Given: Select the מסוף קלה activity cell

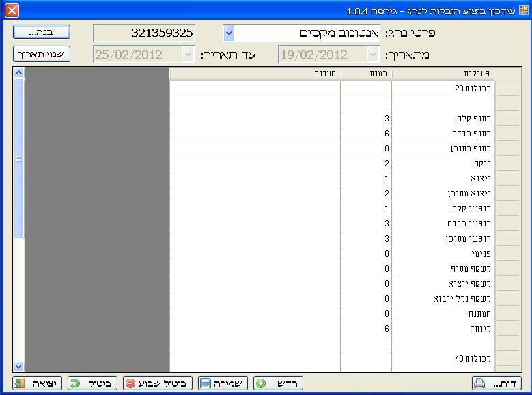Looking at the screenshot, I should [443, 119].
